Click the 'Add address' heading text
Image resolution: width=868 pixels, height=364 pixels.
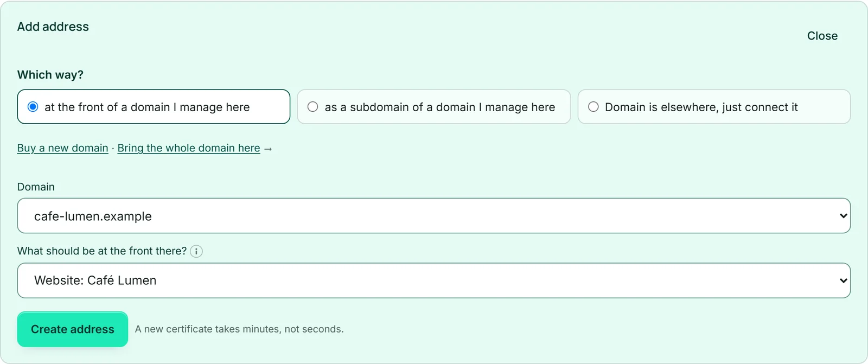click(53, 27)
